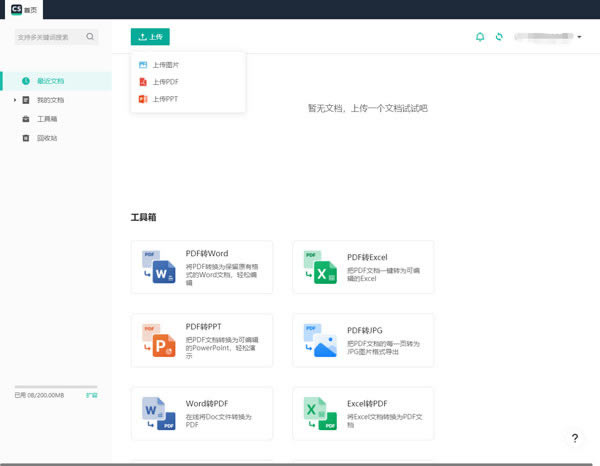This screenshot has width=600, height=466.
Task: Choose 上传图片 from upload menu
Action: 165,65
